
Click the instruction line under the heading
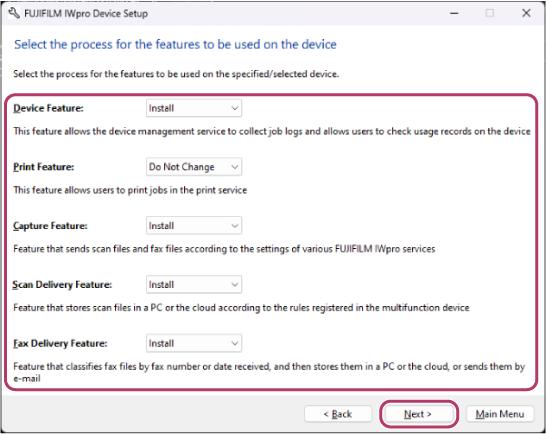point(176,74)
